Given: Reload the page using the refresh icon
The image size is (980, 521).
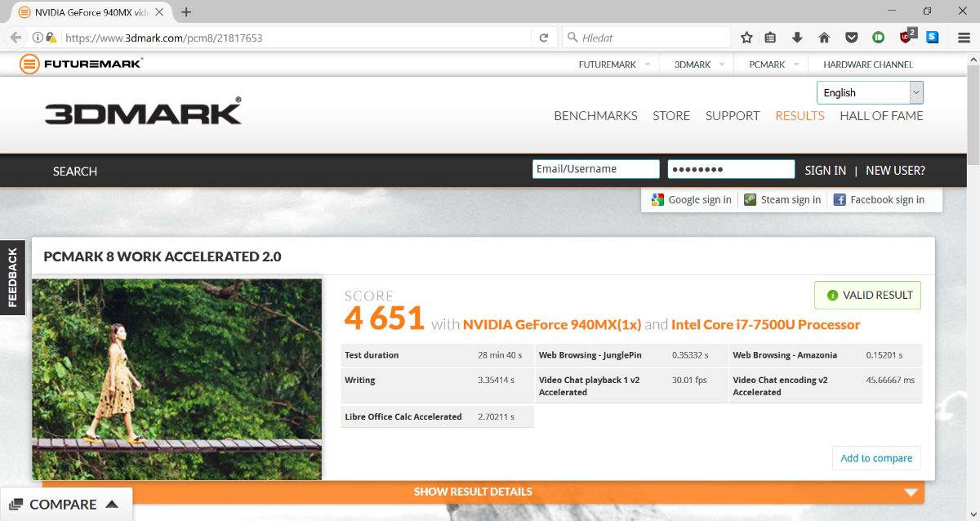Looking at the screenshot, I should point(544,38).
